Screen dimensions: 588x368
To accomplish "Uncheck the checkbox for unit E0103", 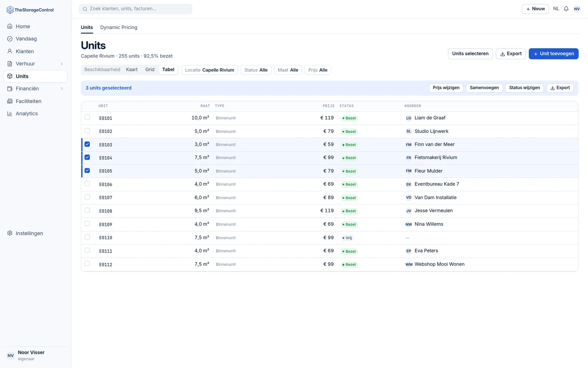I will click(x=87, y=144).
